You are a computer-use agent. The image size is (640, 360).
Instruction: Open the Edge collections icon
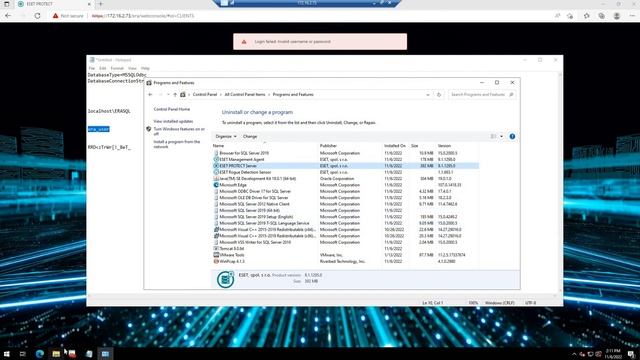(602, 16)
